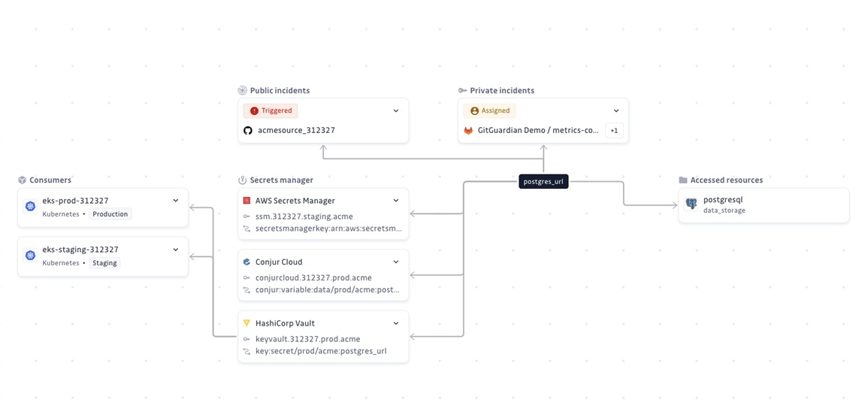This screenshot has height=409, width=868.
Task: Click the +1 badge in Private incidents
Action: tap(614, 130)
